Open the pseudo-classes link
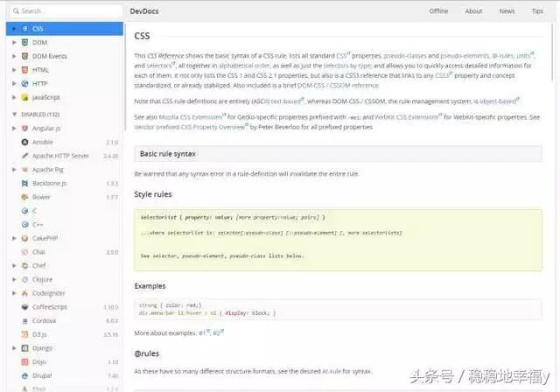 point(405,56)
